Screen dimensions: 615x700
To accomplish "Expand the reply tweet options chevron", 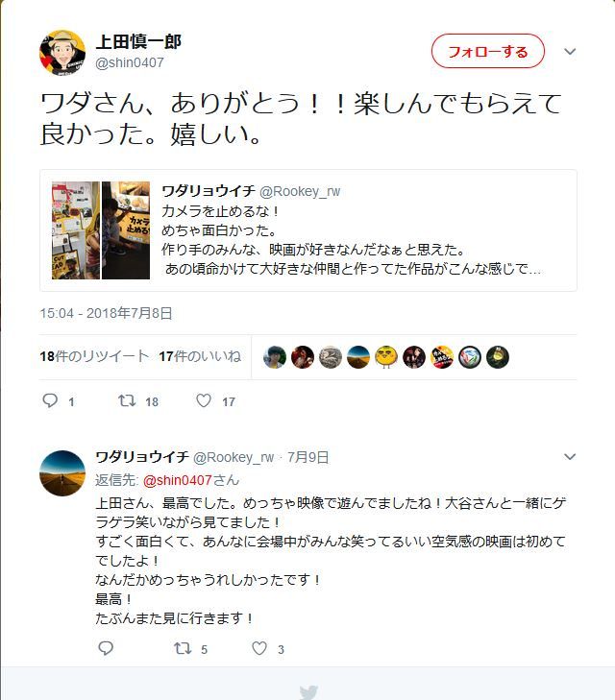I will [x=570, y=457].
